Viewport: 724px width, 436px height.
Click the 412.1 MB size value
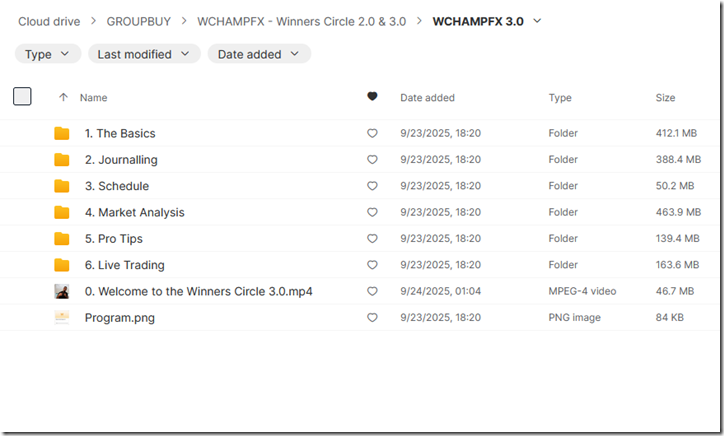coord(676,133)
